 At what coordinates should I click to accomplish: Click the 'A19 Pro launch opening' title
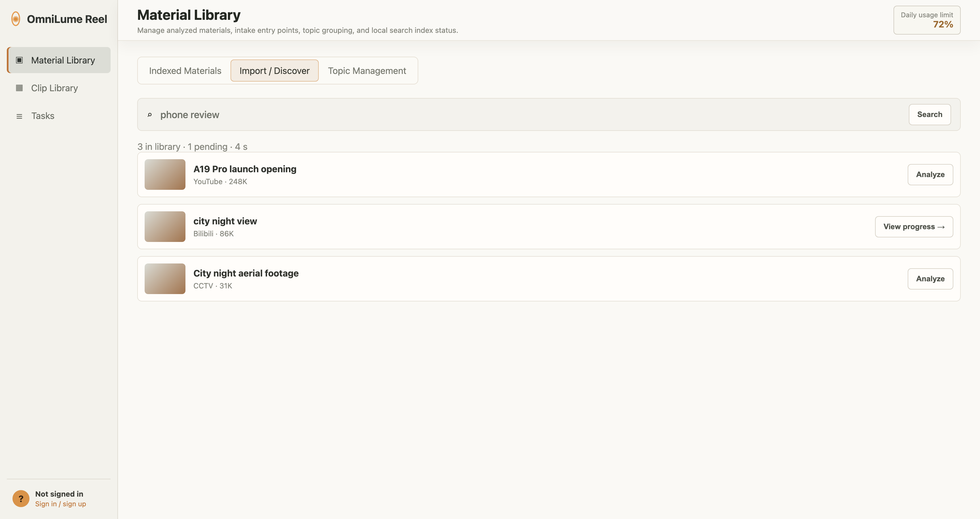pyautogui.click(x=245, y=169)
